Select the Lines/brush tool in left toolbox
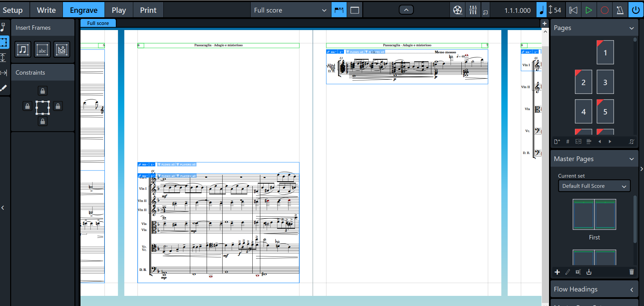644x306 pixels. click(3, 88)
